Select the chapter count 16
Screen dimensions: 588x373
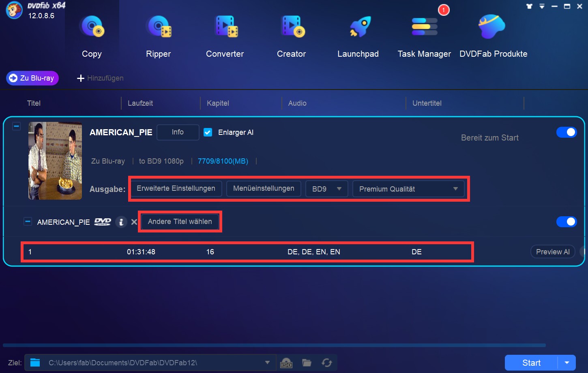point(210,252)
